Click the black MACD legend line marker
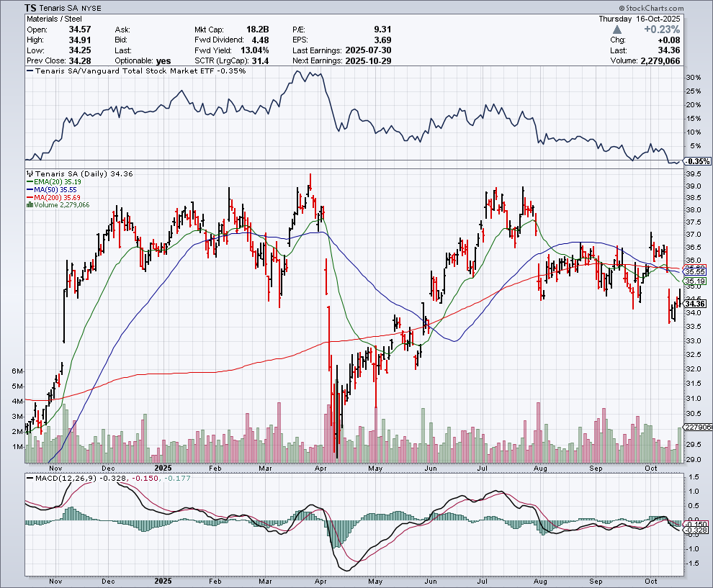This screenshot has width=713, height=588. (32, 478)
